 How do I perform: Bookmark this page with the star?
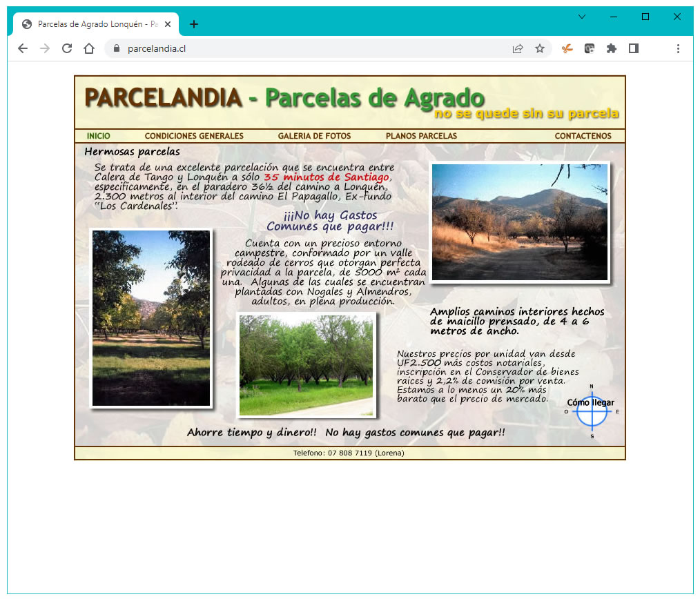coord(540,49)
